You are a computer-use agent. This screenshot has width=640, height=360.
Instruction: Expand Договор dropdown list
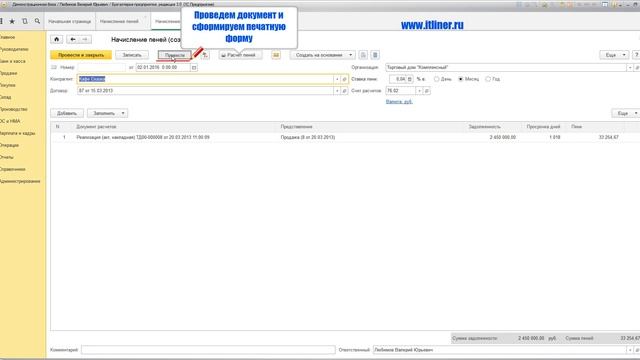(x=337, y=91)
